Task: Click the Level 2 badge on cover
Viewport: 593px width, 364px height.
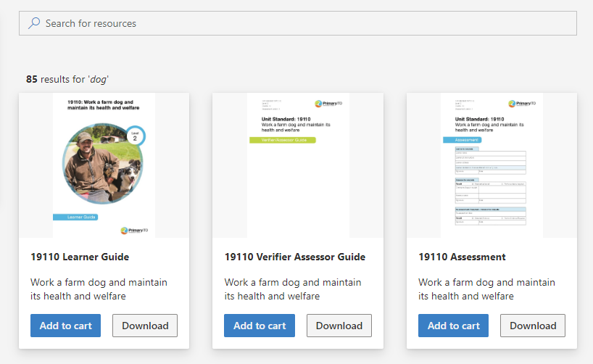Action: click(135, 136)
